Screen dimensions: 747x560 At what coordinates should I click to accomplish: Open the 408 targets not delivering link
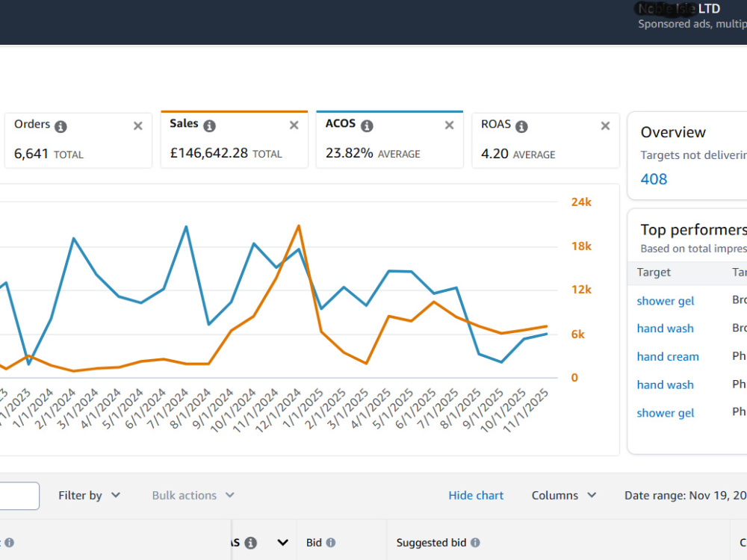(x=654, y=179)
